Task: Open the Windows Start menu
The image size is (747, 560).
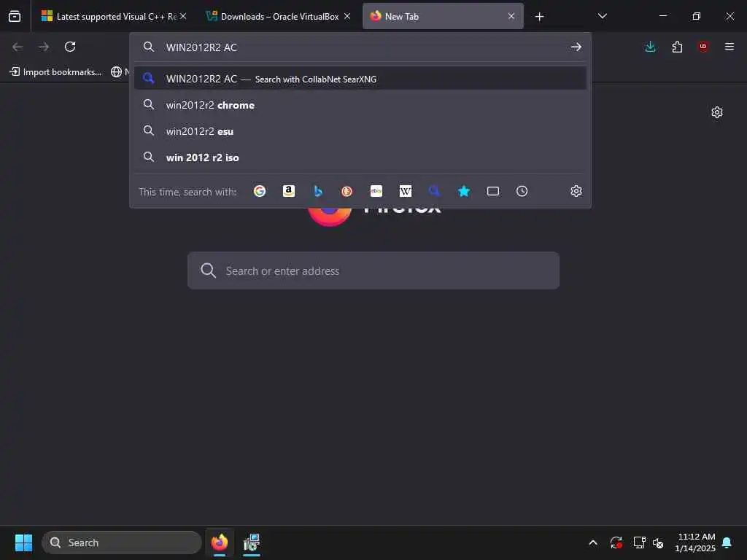Action: click(x=23, y=542)
